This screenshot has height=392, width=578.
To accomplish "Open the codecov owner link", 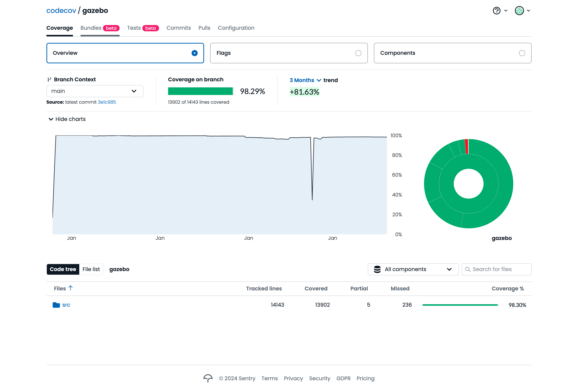I will [x=61, y=10].
